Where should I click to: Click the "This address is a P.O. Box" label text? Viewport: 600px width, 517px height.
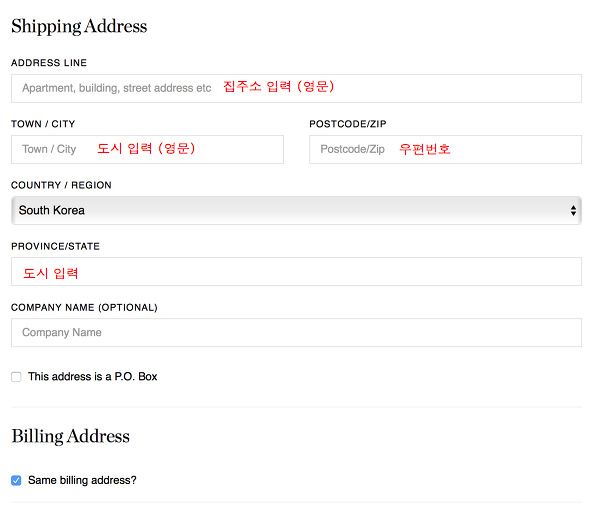(93, 377)
